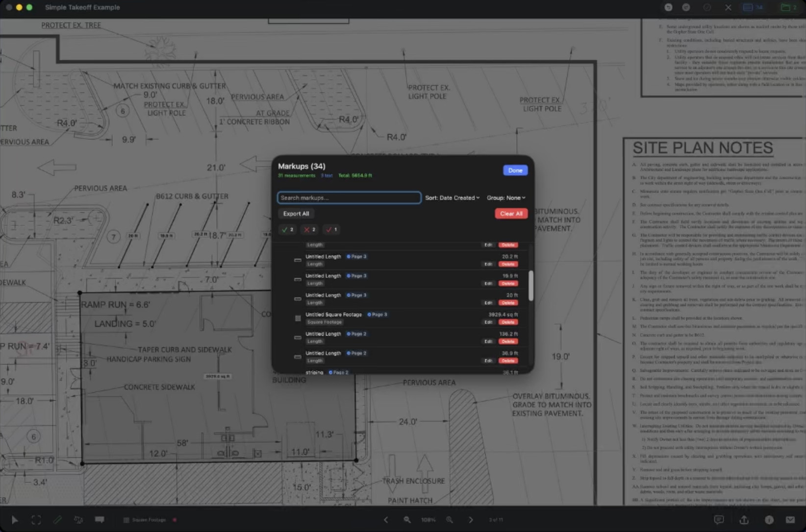Image resolution: width=806 pixels, height=532 pixels.
Task: Select the text comment bubble tool
Action: (100, 520)
